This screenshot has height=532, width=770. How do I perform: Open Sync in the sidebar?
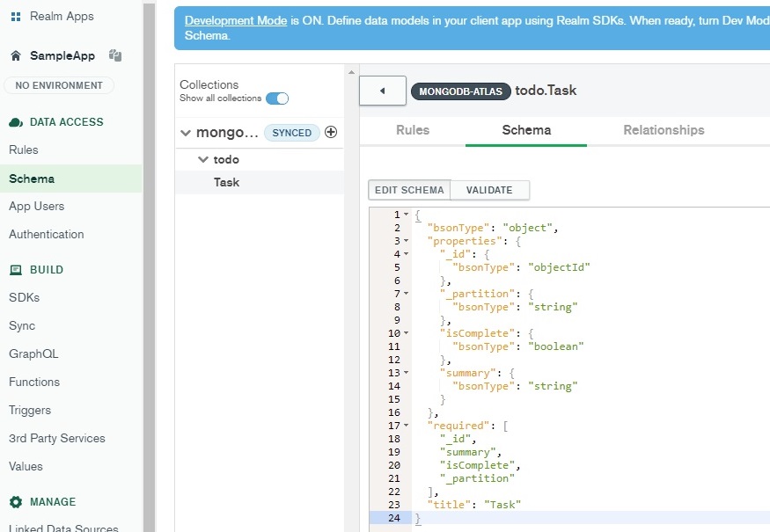(22, 326)
